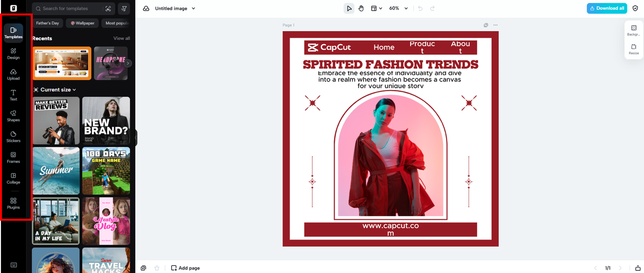
Task: Click the image search icon in the search bar
Action: pyautogui.click(x=108, y=9)
